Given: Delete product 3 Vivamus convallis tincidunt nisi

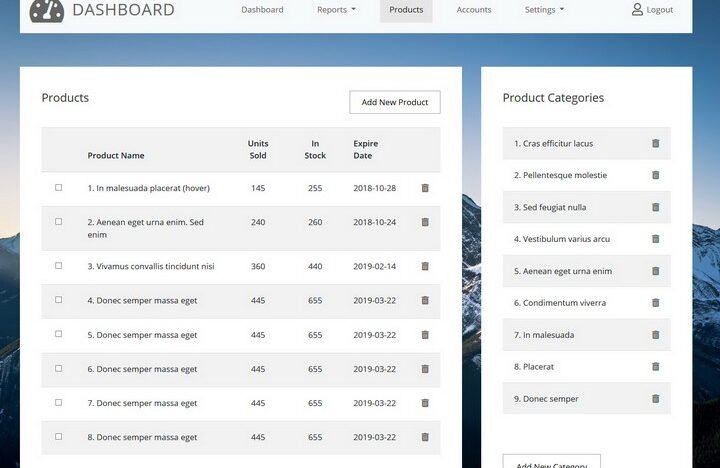Looking at the screenshot, I should (x=425, y=266).
